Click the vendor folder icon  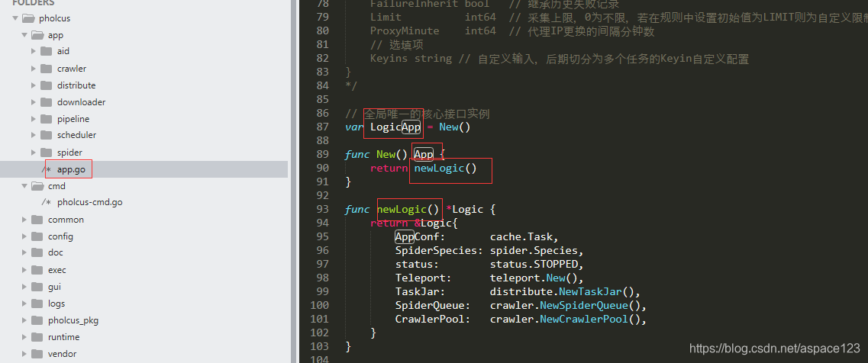click(x=37, y=354)
